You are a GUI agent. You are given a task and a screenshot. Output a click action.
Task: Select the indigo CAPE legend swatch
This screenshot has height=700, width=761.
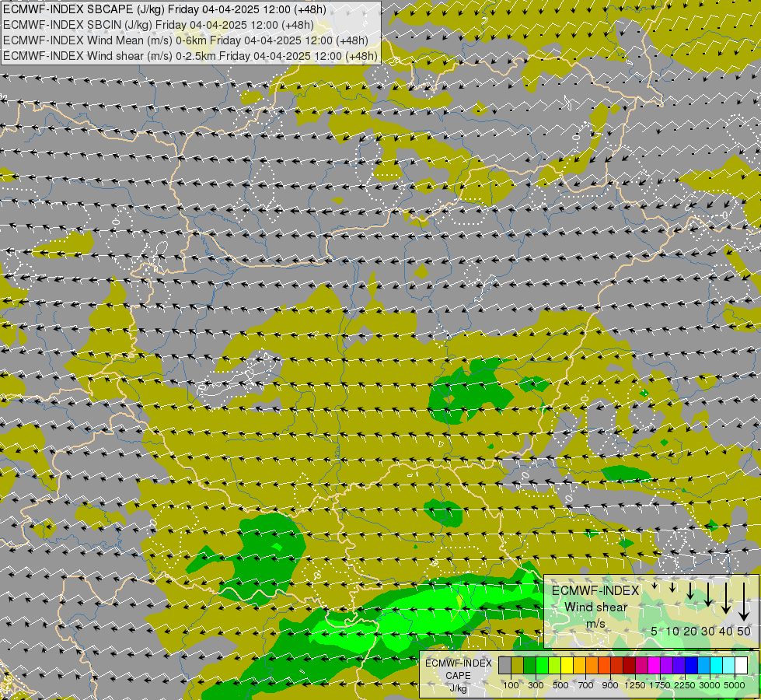[x=679, y=666]
